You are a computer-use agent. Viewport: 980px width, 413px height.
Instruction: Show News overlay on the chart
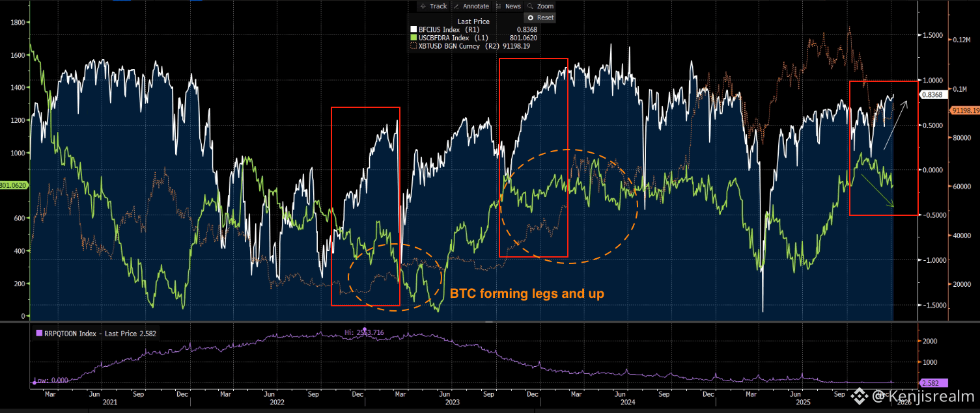(508, 6)
